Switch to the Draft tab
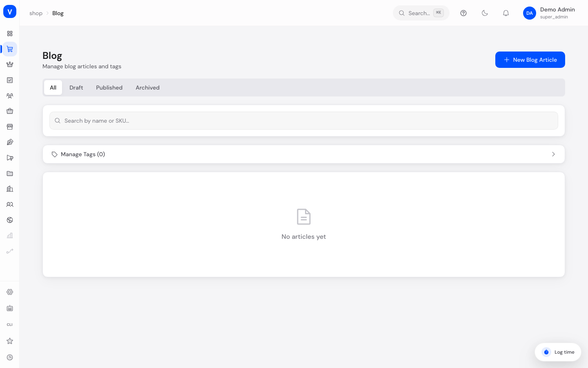 point(76,88)
